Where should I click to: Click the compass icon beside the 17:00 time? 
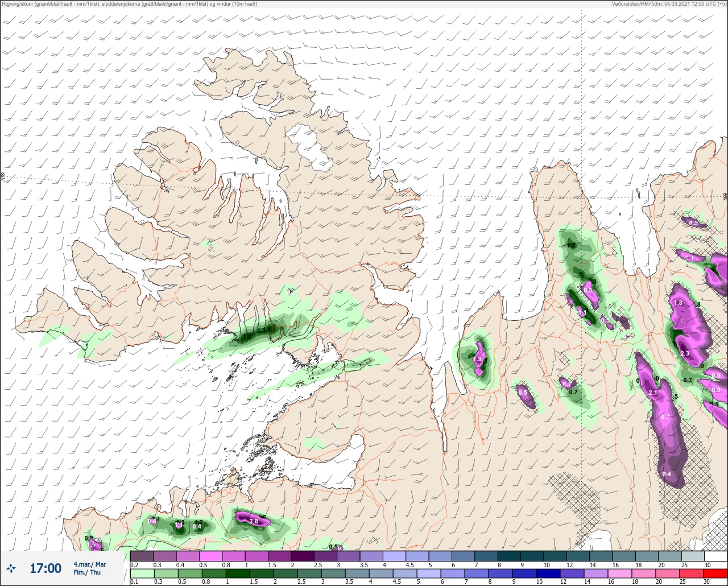coord(11,568)
